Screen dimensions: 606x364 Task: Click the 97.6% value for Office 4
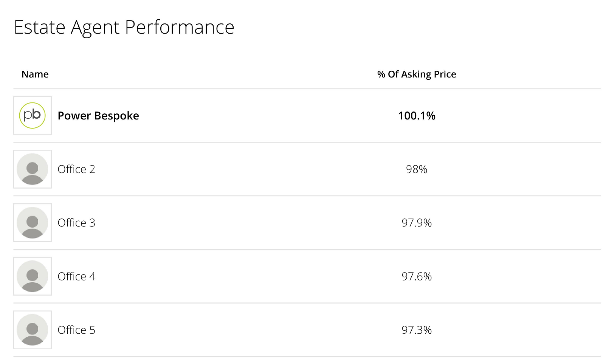pos(417,277)
